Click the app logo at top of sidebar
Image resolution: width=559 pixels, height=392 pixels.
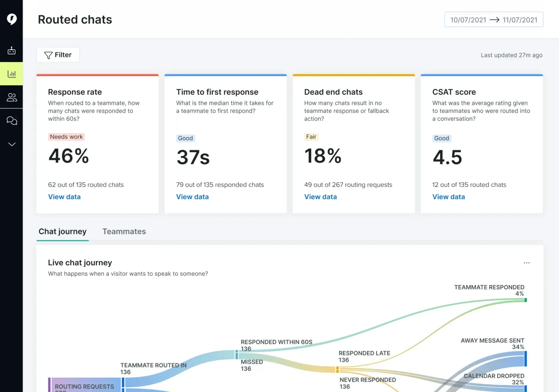(11, 19)
